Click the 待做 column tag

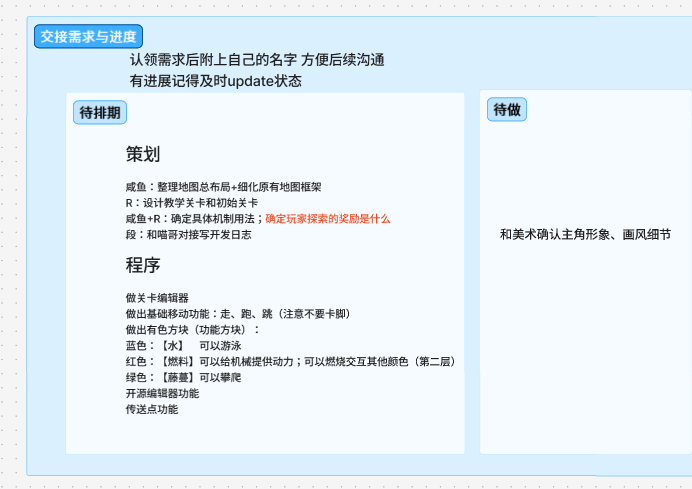pyautogui.click(x=507, y=109)
